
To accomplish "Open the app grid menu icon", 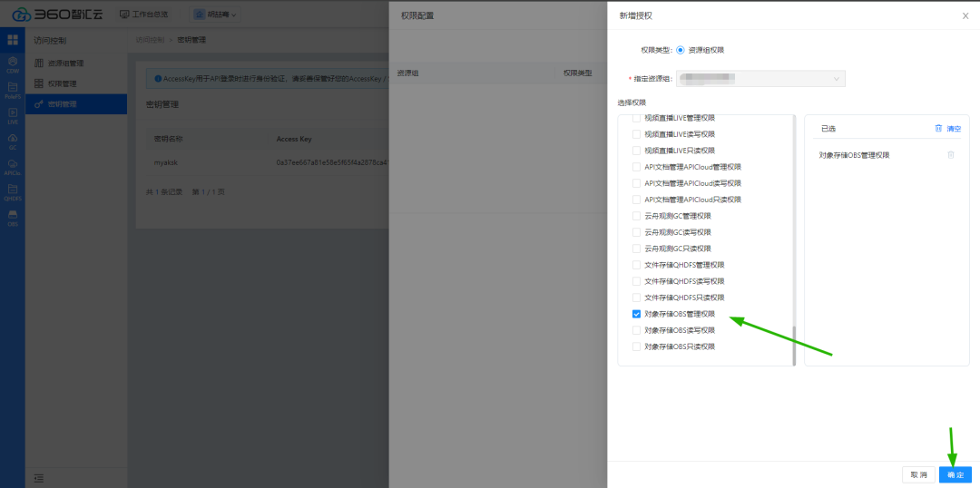I will pos(13,40).
